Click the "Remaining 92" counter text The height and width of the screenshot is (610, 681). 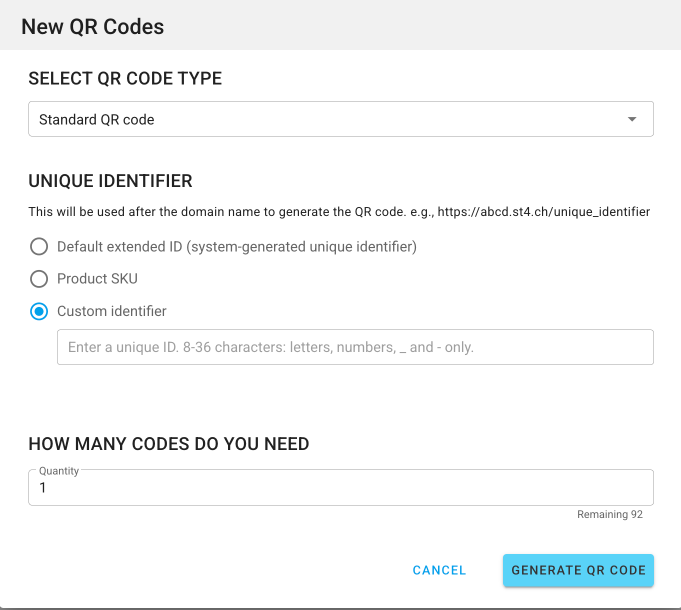click(x=609, y=515)
